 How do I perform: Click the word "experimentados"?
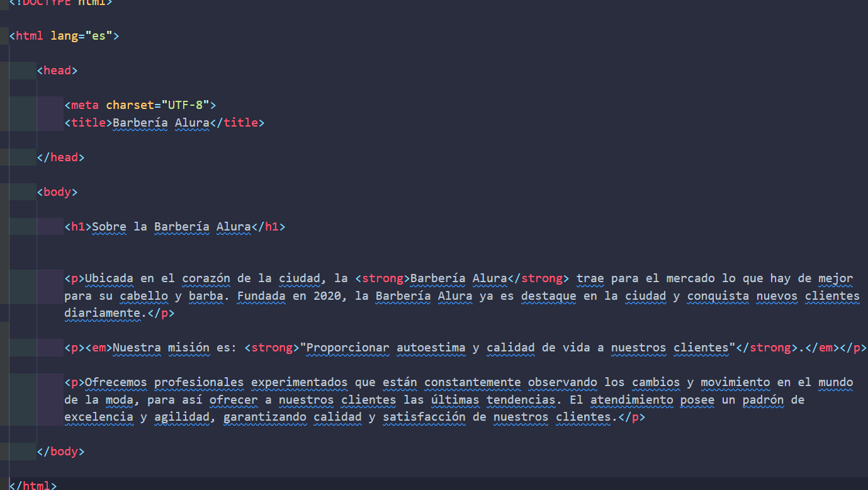pyautogui.click(x=300, y=382)
